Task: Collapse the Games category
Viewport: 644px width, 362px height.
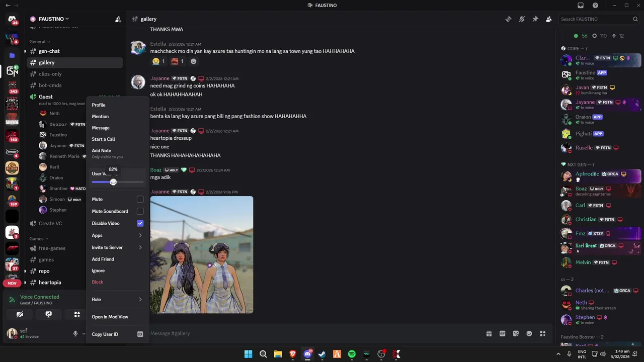Action: (x=39, y=239)
